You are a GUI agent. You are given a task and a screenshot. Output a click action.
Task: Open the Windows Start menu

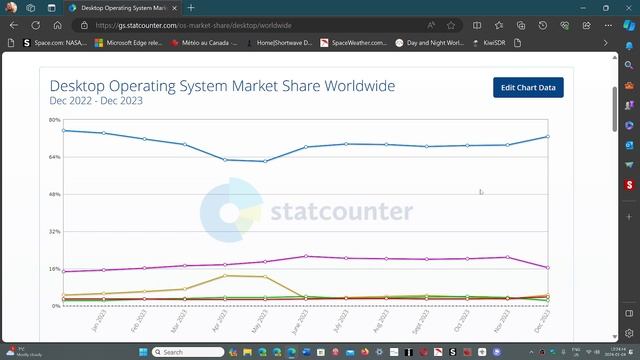pyautogui.click(x=143, y=352)
